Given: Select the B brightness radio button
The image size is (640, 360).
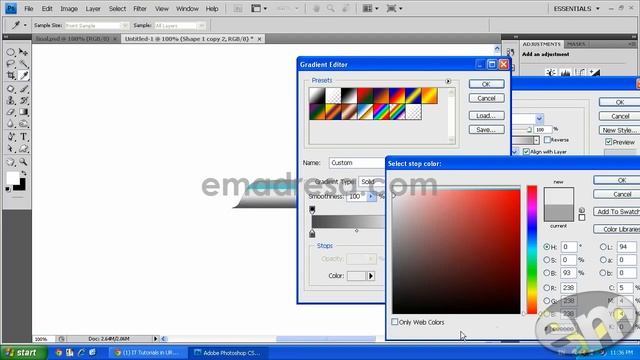Looking at the screenshot, I should (x=547, y=273).
